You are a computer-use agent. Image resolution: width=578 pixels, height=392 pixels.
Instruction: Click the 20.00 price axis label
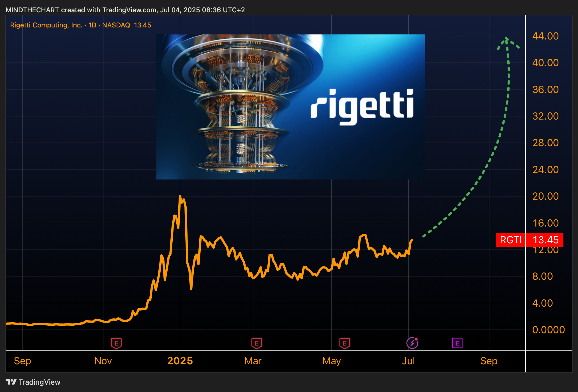(x=545, y=196)
